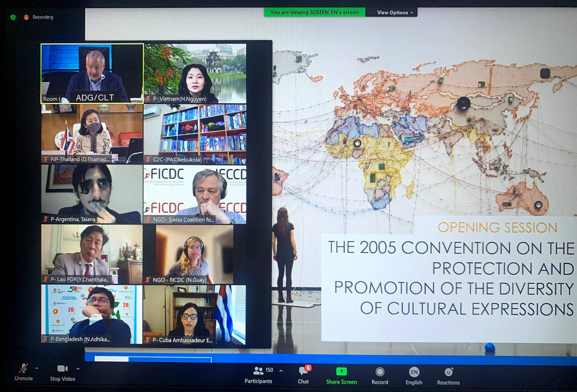This screenshot has width=577, height=392.
Task: Click the red Recording indicator icon
Action: coord(26,17)
